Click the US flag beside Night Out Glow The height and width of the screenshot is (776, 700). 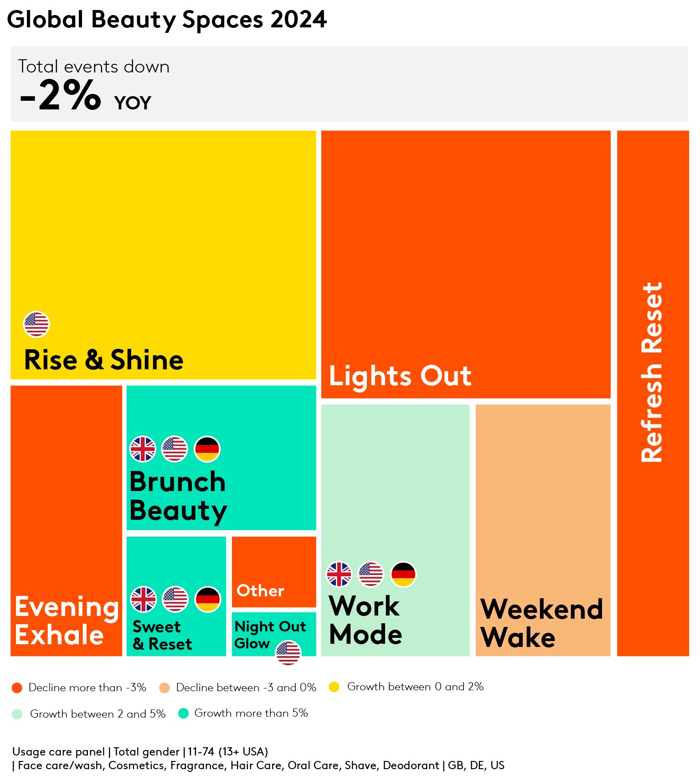pos(288,653)
